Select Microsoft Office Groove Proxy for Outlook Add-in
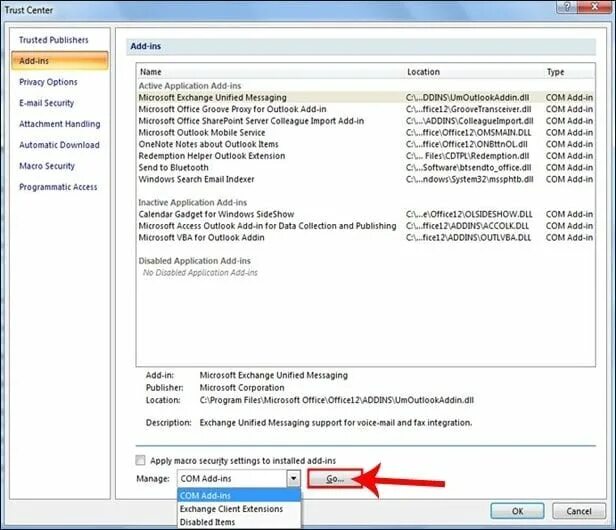 (x=365, y=109)
